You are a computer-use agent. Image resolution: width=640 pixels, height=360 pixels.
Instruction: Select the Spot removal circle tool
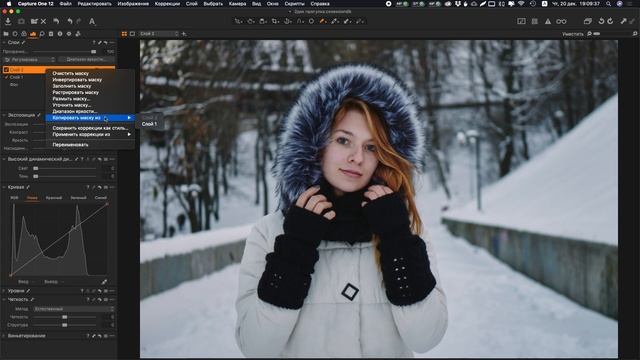311,21
